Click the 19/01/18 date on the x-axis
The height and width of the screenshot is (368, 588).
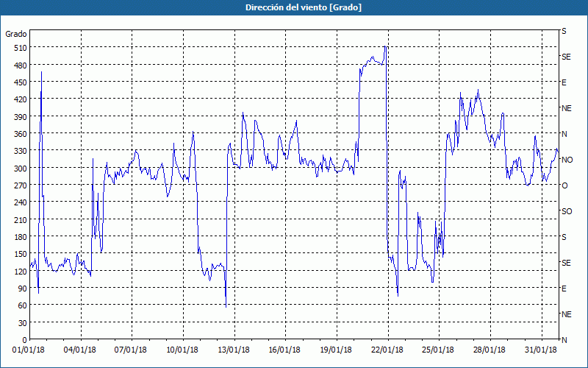336,350
